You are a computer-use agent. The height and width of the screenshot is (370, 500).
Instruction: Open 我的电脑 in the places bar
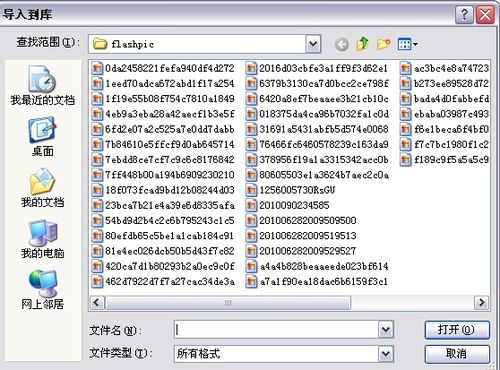pos(42,239)
